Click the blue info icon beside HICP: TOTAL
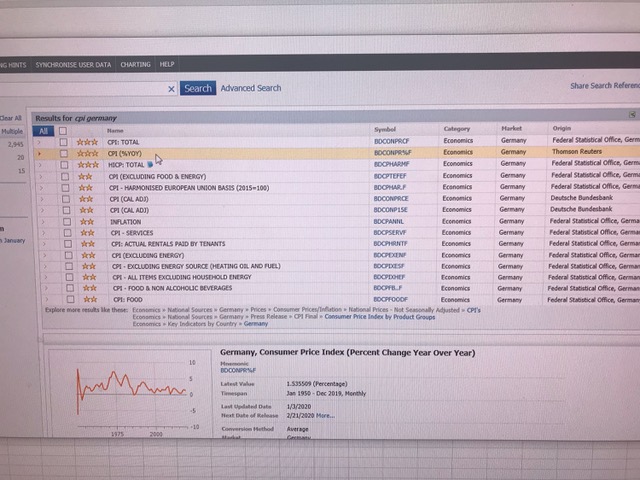 click(x=151, y=165)
